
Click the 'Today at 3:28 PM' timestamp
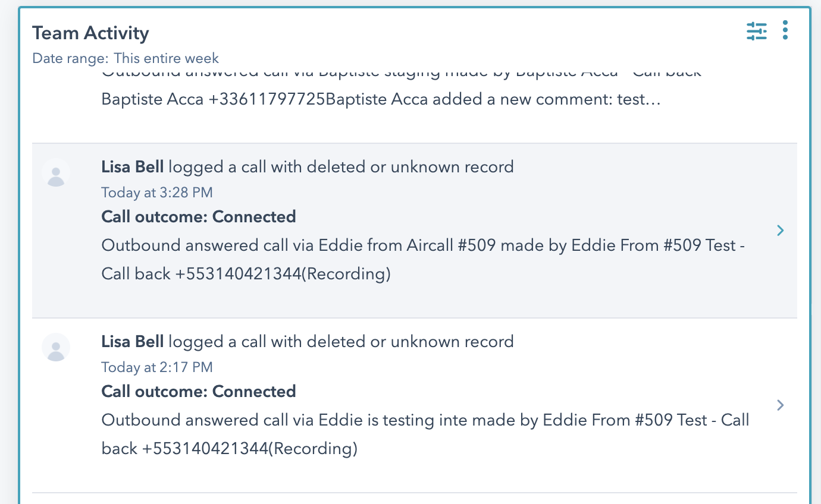[157, 193]
